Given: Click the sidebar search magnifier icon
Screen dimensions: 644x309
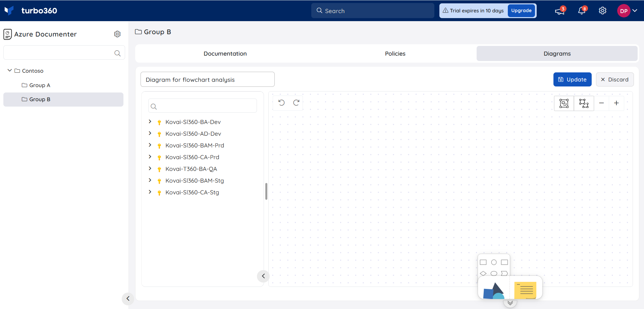Looking at the screenshot, I should point(117,53).
